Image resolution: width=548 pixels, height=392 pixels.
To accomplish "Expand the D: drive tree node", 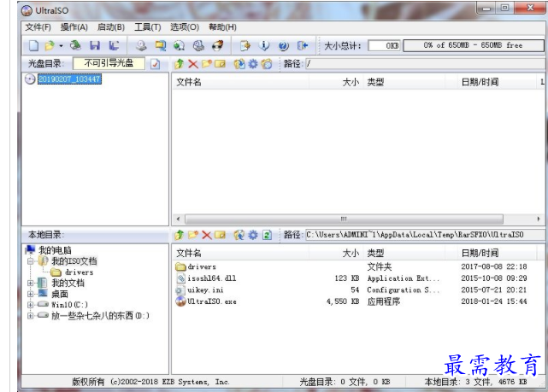I will click(31, 315).
